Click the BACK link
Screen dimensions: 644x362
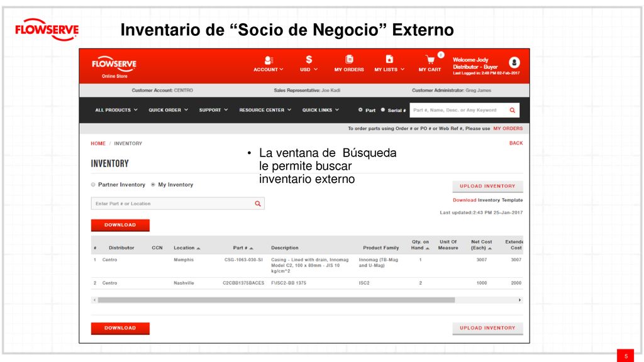click(x=516, y=143)
